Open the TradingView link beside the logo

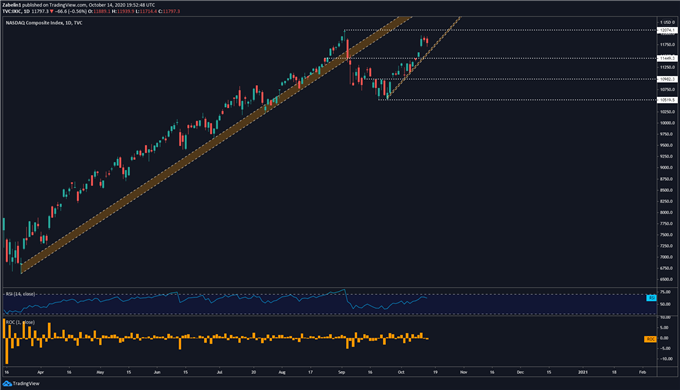[26, 383]
